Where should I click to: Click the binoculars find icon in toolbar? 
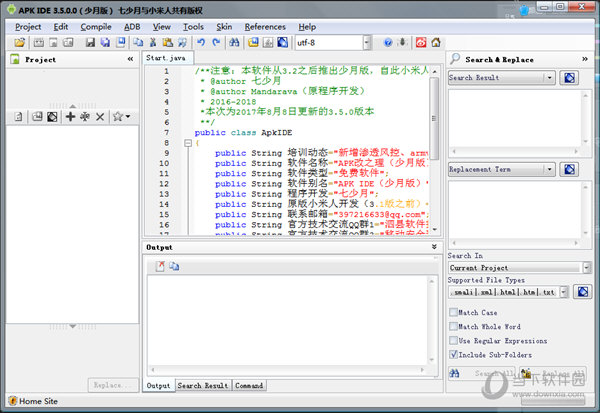(234, 42)
